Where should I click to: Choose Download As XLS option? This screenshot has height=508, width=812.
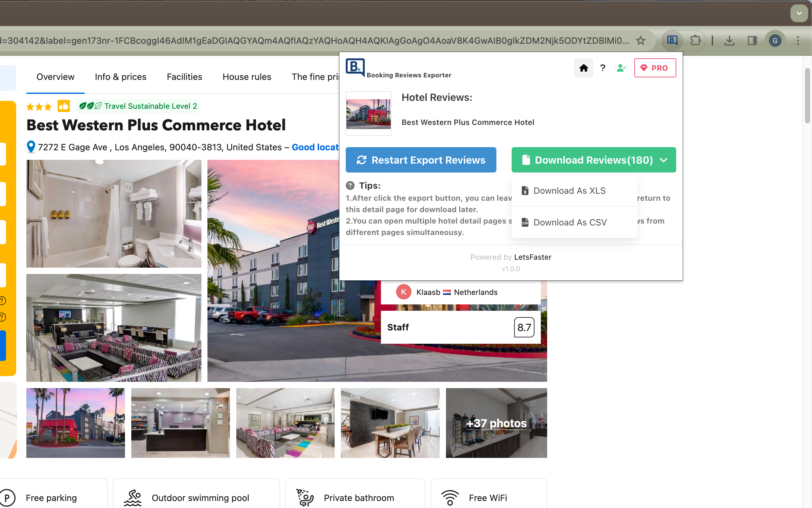coord(569,191)
